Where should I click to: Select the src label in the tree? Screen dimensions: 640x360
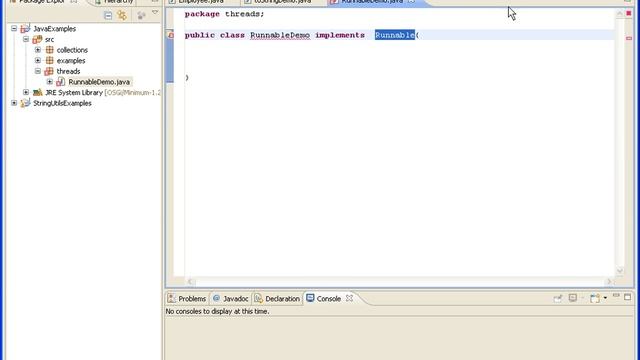pyautogui.click(x=49, y=39)
